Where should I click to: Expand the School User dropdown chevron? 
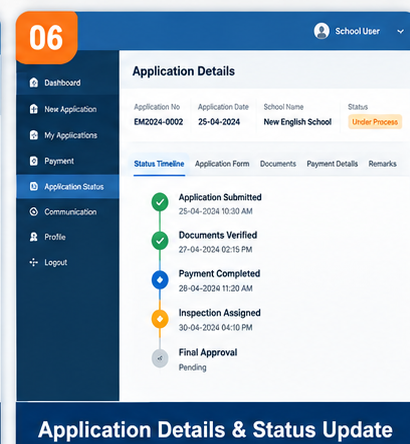400,31
